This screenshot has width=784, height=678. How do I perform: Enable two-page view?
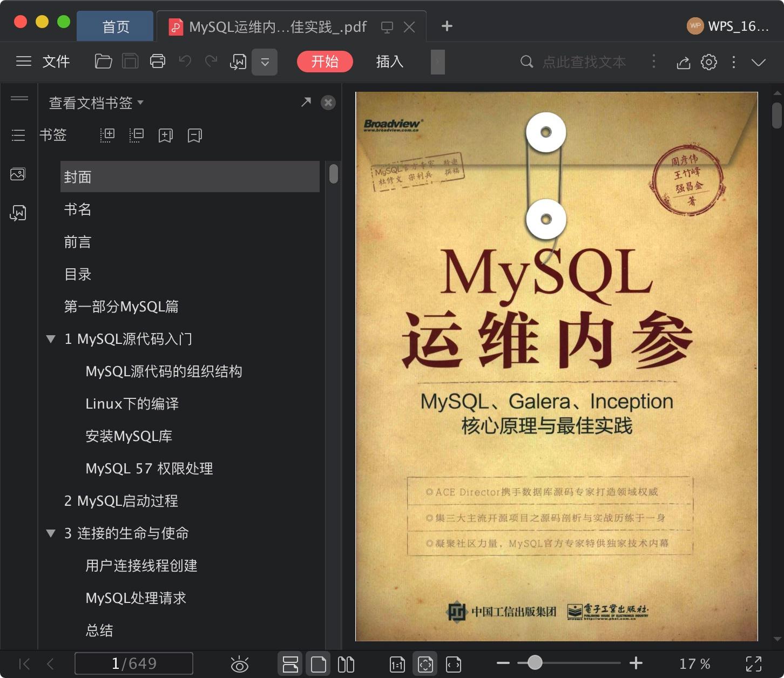[x=346, y=664]
